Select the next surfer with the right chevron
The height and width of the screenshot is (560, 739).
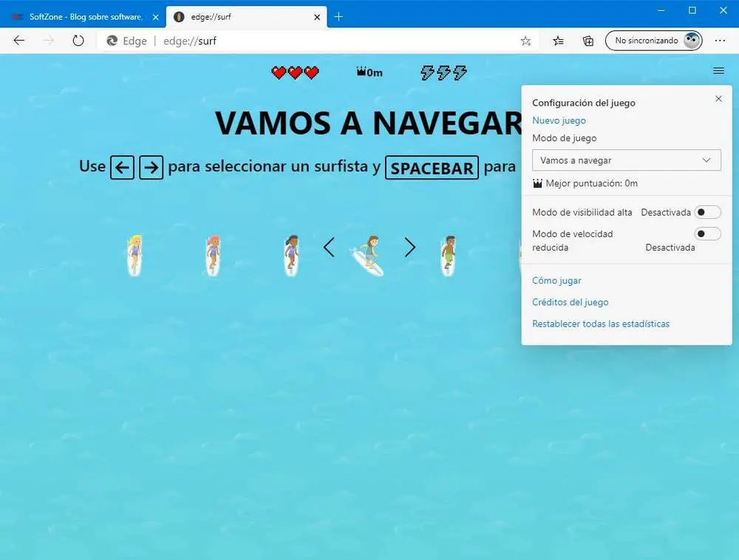tap(410, 247)
